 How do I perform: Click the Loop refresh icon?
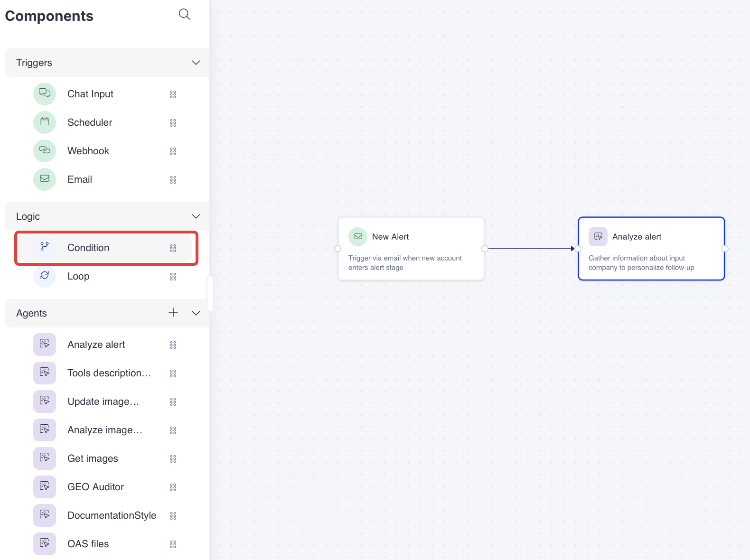point(45,276)
